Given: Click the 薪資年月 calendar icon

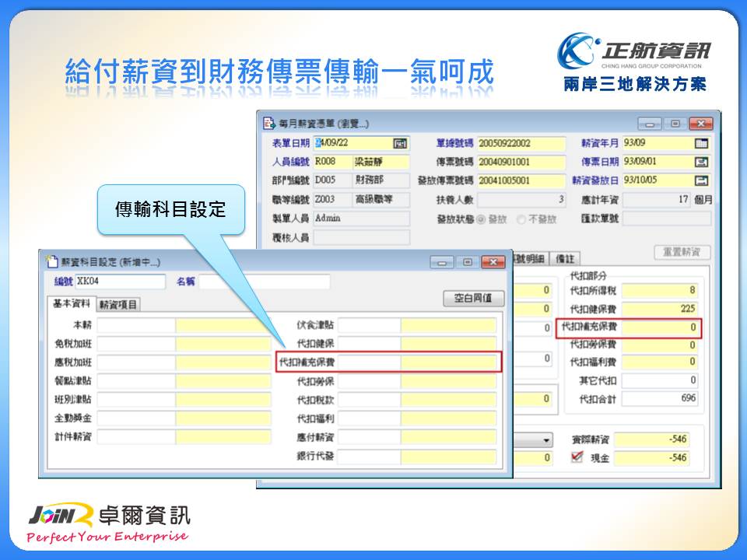Looking at the screenshot, I should tap(700, 143).
